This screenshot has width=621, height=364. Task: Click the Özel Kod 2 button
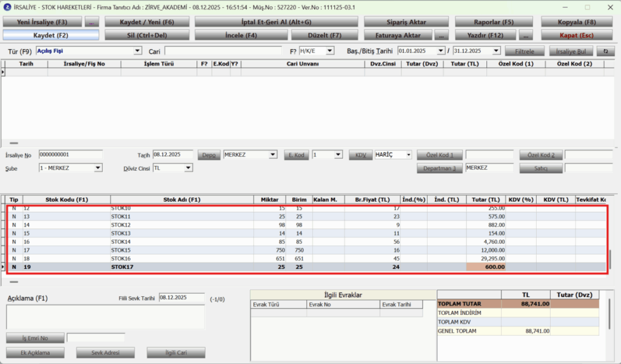(541, 155)
